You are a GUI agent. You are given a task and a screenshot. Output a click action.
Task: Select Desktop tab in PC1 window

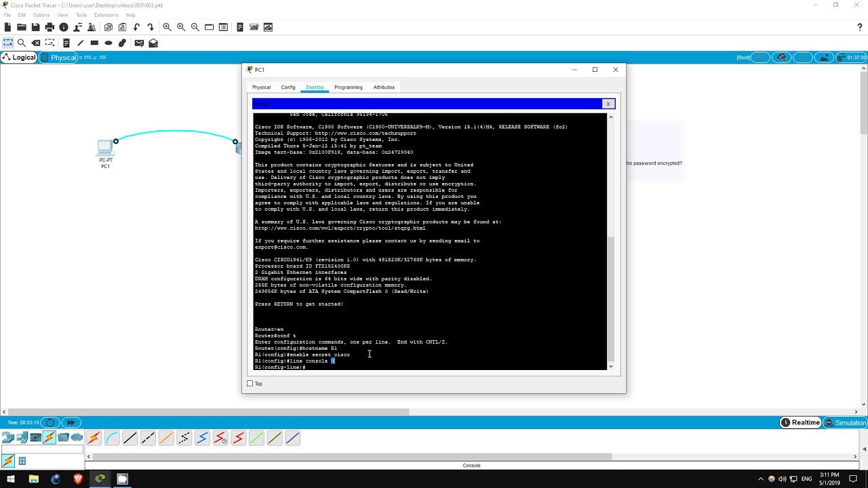315,87
